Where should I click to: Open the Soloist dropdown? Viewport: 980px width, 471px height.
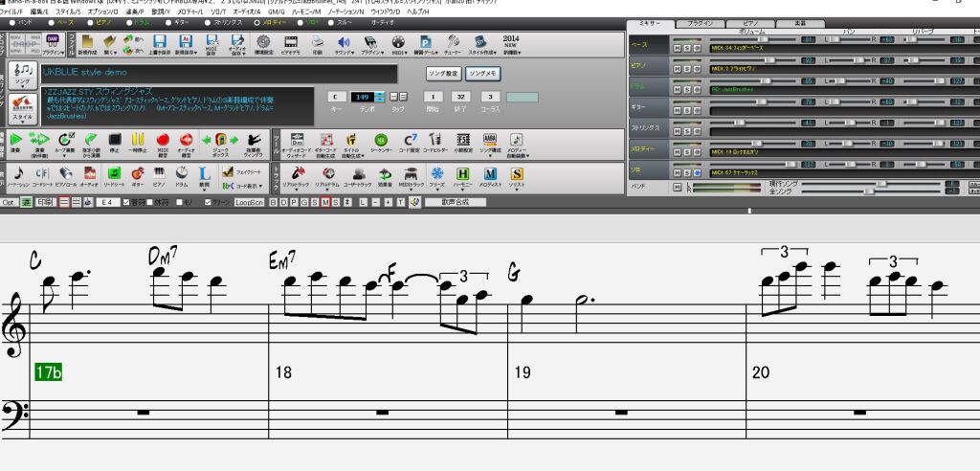tap(517, 176)
